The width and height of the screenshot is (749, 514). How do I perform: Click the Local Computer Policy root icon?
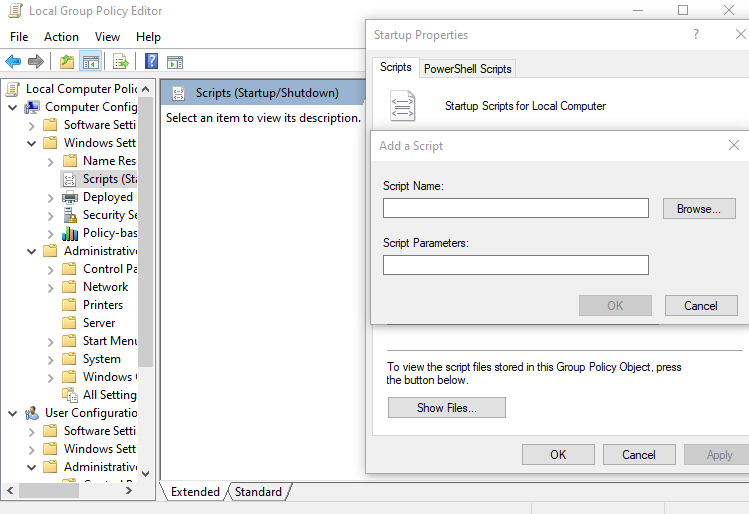[13, 89]
